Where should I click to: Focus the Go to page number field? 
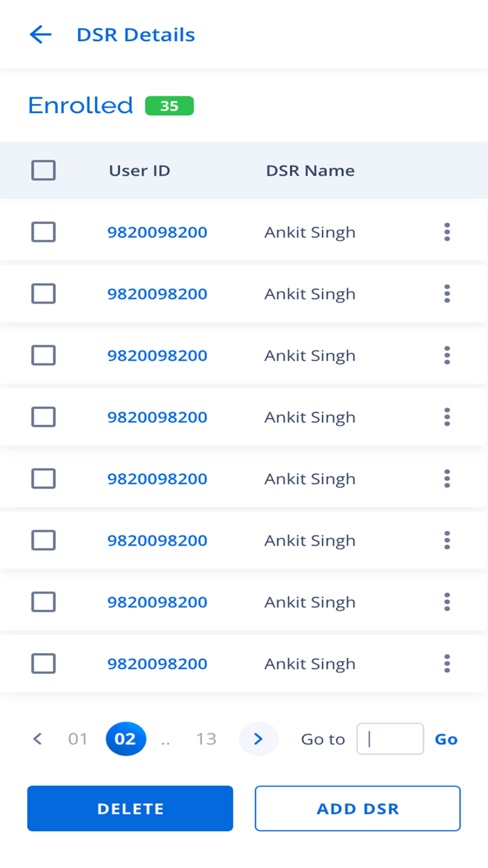coord(390,739)
